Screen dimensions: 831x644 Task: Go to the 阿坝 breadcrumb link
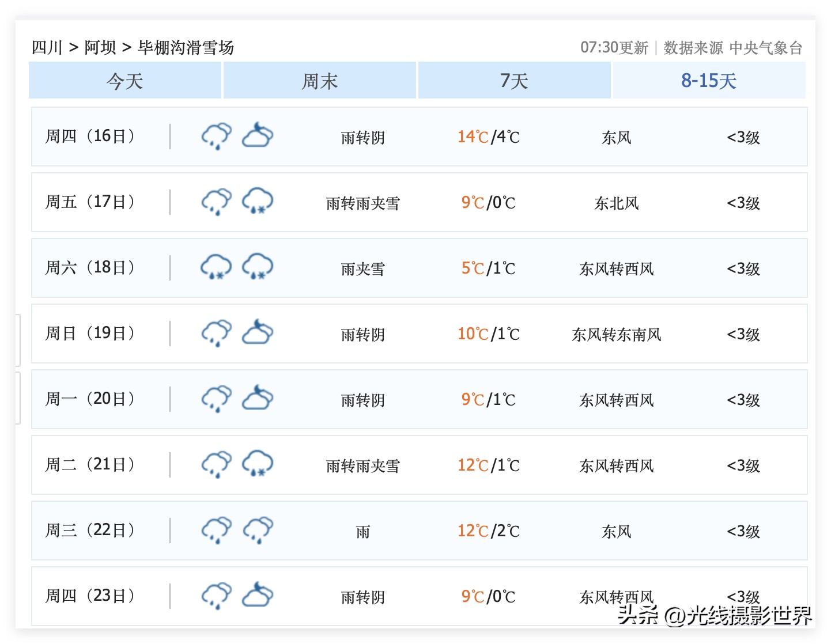pos(100,47)
